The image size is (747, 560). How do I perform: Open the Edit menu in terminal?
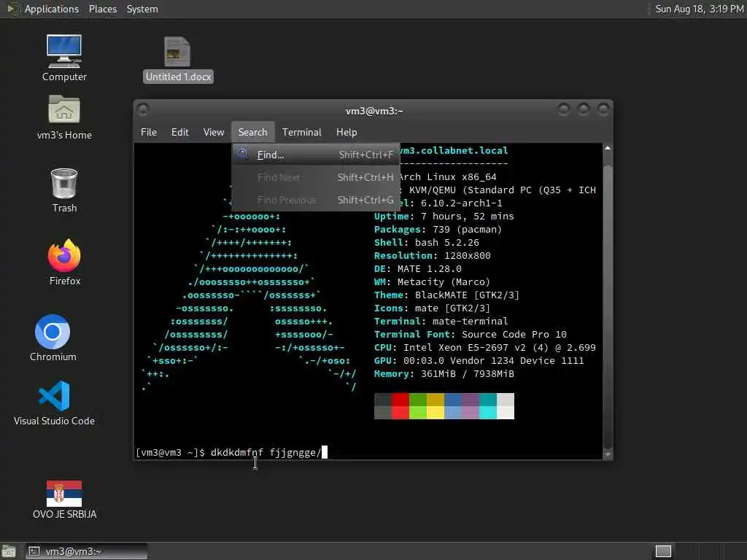point(179,133)
